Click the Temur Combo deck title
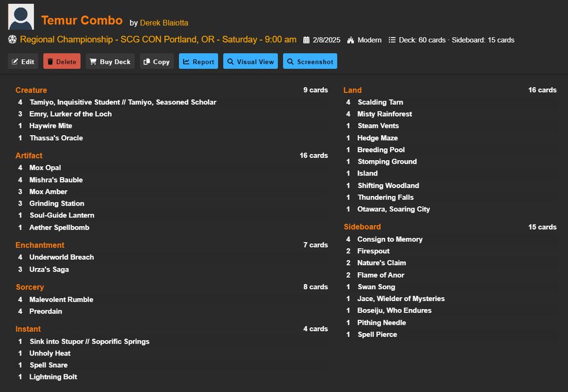This screenshot has height=392, width=568. (82, 20)
